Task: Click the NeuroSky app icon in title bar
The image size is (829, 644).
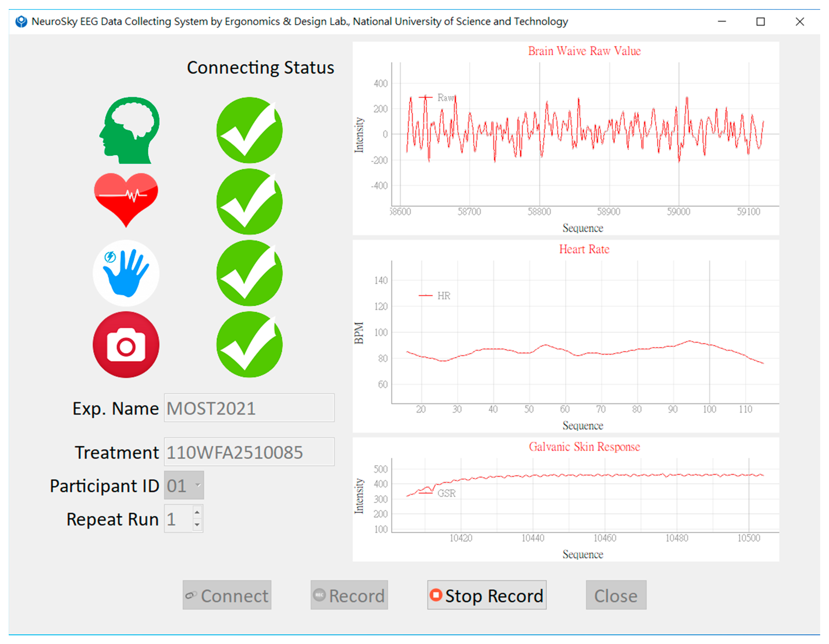Action: 21,22
